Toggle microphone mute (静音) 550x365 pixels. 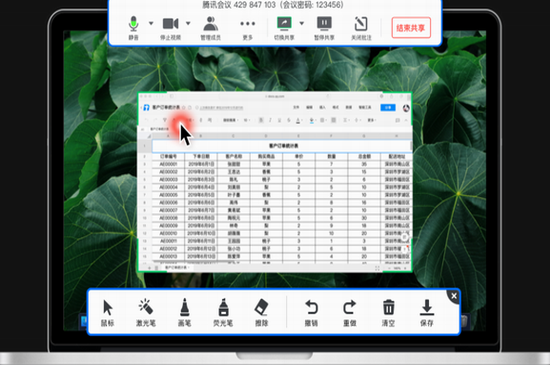[x=133, y=28]
